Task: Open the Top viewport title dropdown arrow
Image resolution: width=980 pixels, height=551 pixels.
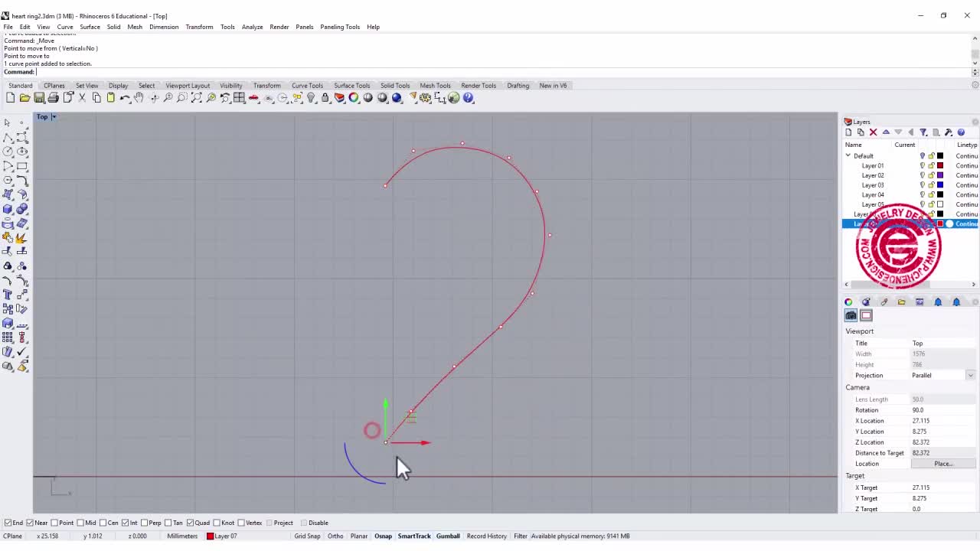Action: [54, 117]
